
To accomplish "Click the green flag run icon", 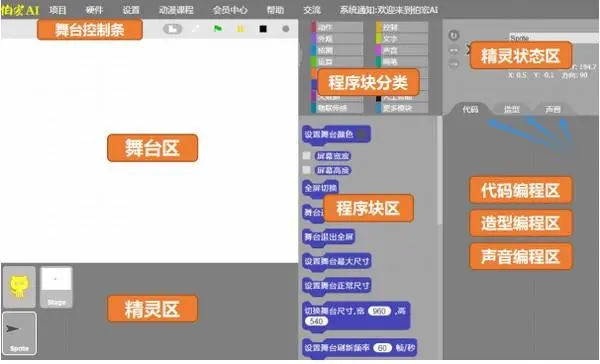I will click(x=218, y=29).
